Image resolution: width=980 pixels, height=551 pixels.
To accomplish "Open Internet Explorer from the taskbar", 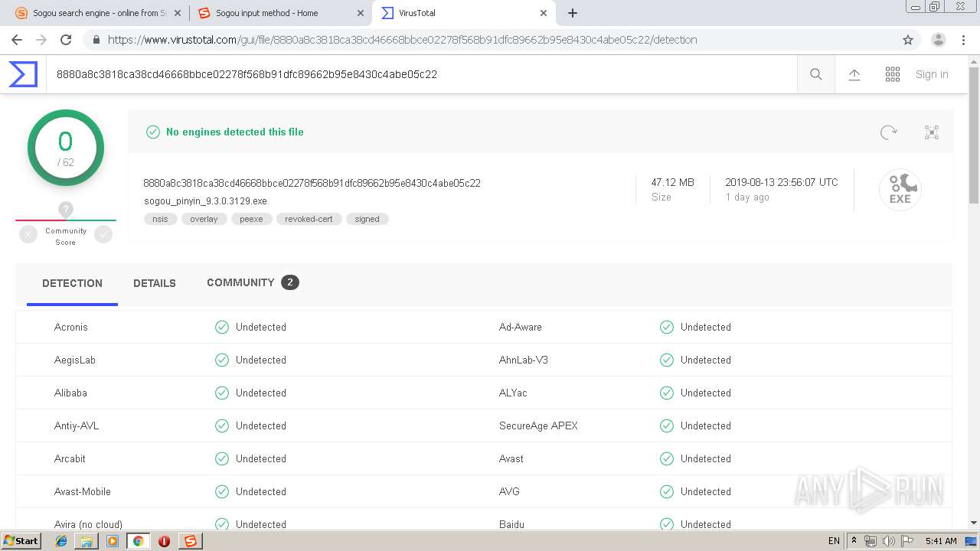I will (x=61, y=541).
